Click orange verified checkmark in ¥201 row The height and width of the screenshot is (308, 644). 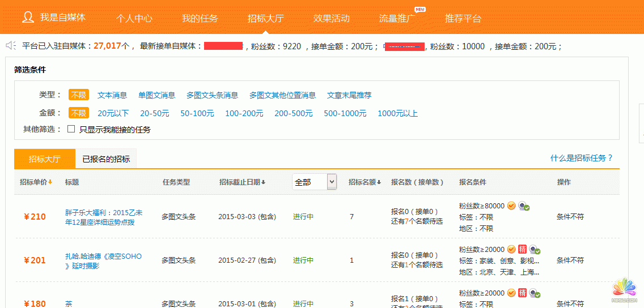click(511, 249)
